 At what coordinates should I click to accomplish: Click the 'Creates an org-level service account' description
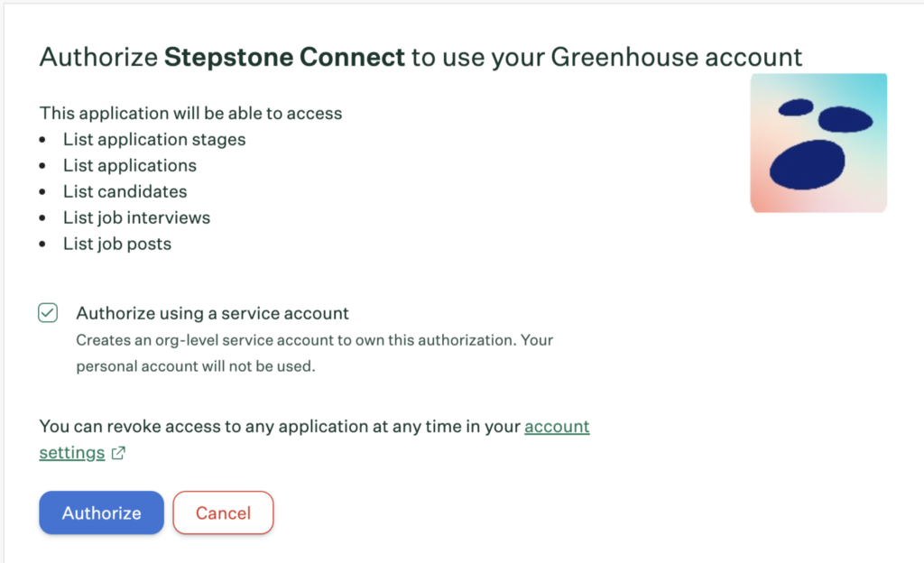315,353
